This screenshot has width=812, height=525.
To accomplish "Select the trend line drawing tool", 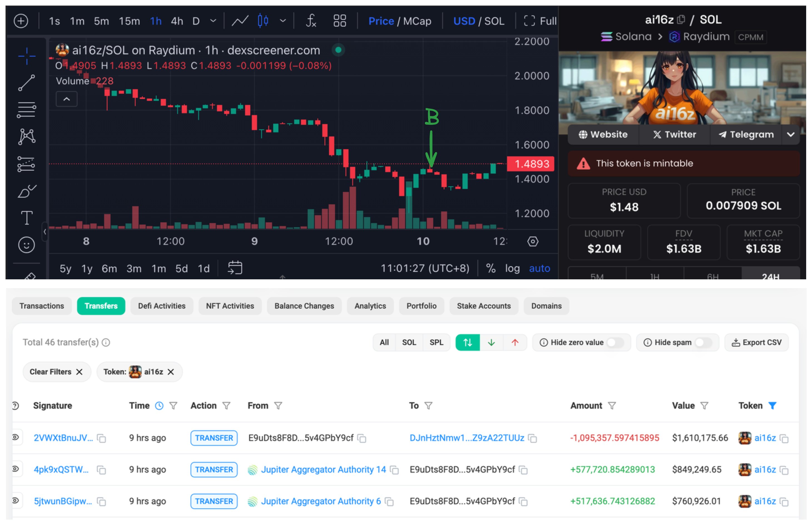I will [27, 83].
